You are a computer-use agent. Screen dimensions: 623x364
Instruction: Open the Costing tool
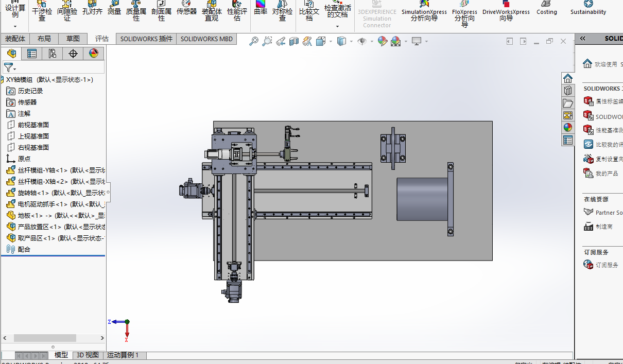pos(547,8)
